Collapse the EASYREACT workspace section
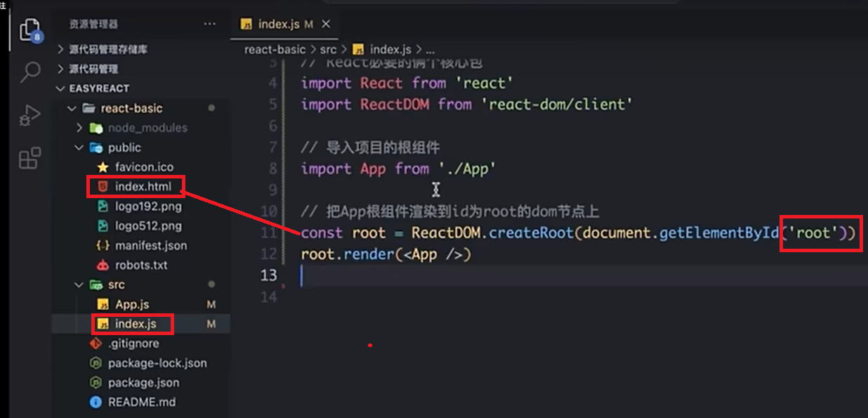 click(x=60, y=89)
